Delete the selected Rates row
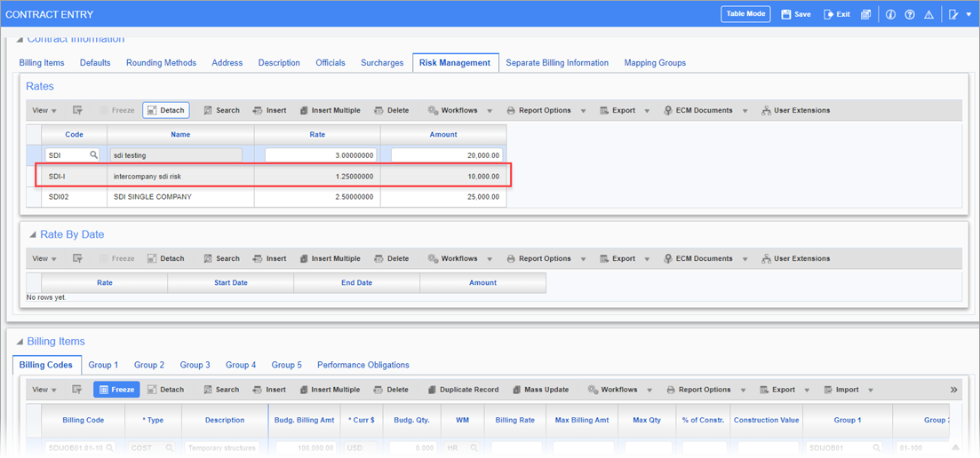 (391, 110)
